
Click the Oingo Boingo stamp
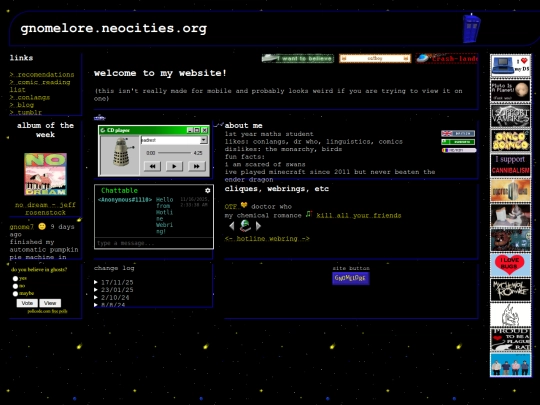[x=510, y=141]
